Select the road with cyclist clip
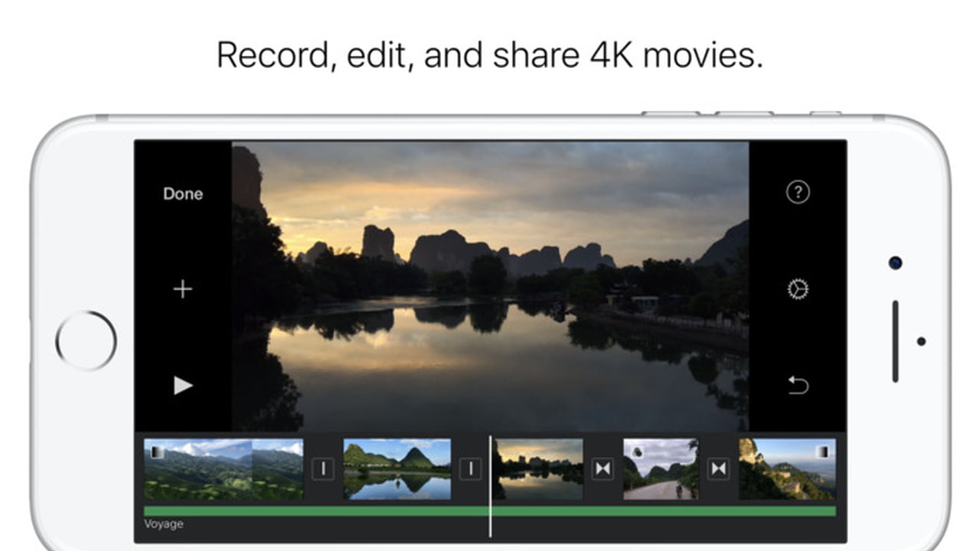This screenshot has height=551, width=980. pos(660,469)
